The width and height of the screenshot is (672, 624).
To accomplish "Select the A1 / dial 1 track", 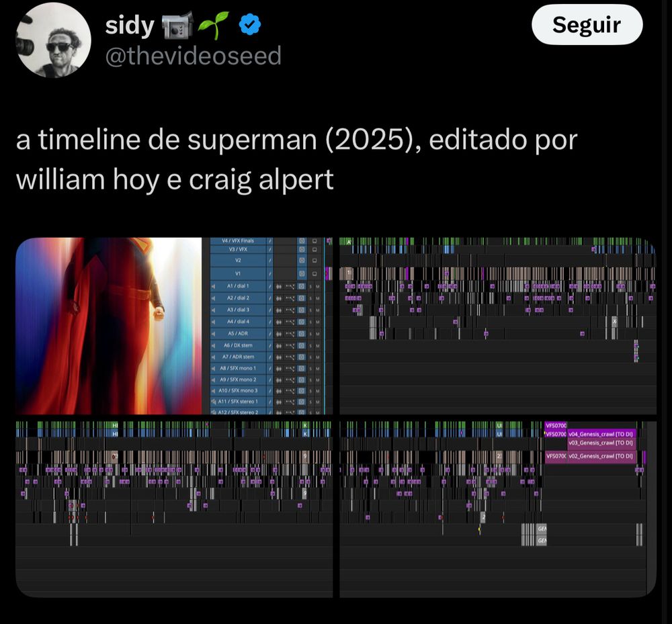I will pos(238,286).
